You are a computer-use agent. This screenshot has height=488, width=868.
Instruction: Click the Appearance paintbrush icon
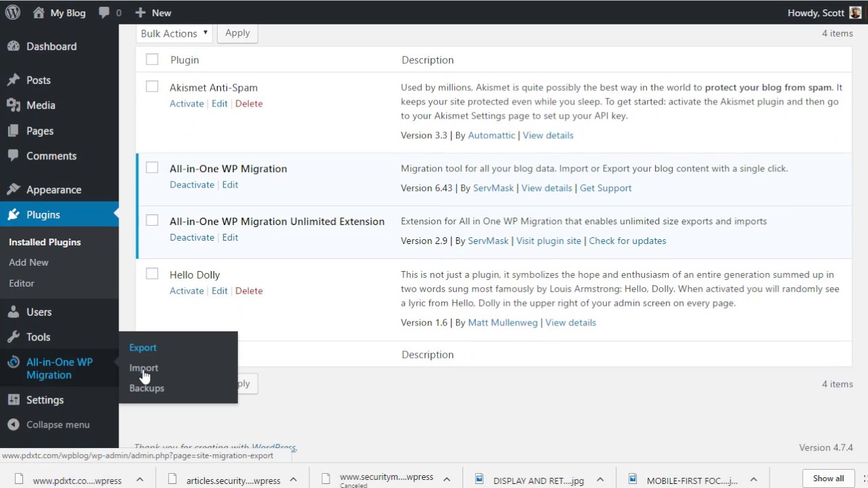14,190
